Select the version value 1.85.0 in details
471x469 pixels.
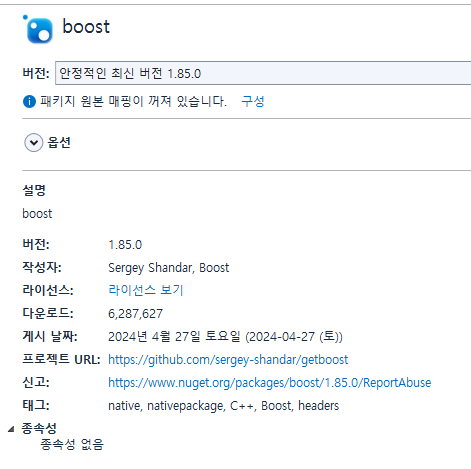125,245
